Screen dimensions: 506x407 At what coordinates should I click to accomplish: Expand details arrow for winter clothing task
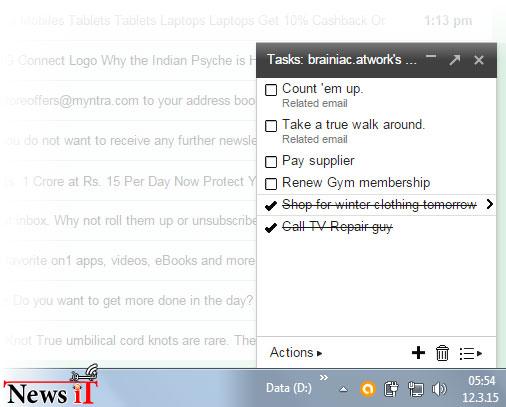coord(489,204)
